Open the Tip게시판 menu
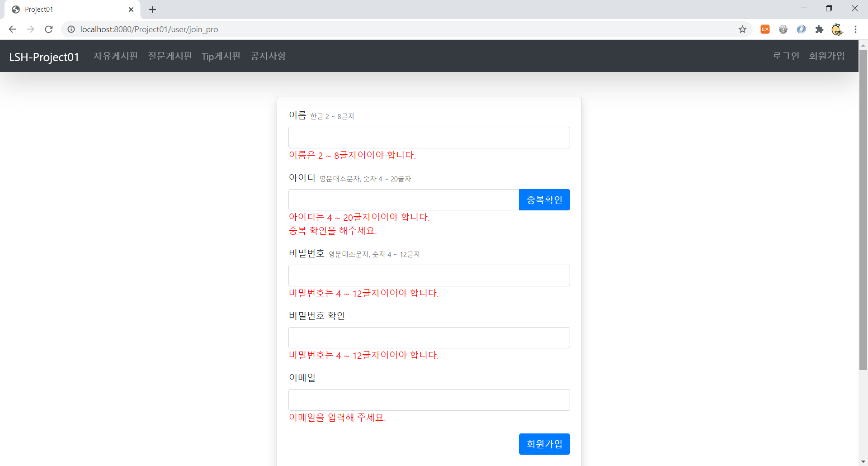The image size is (868, 466). click(221, 56)
